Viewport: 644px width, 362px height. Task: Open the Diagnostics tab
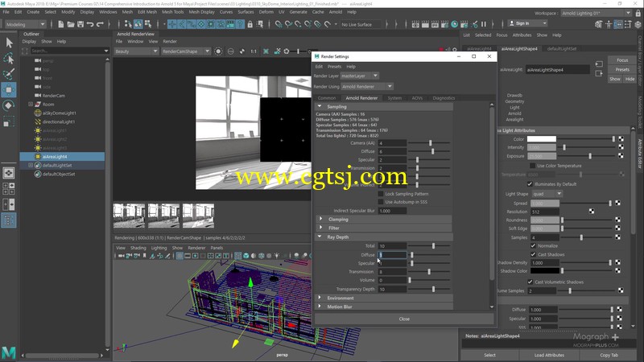(x=444, y=98)
